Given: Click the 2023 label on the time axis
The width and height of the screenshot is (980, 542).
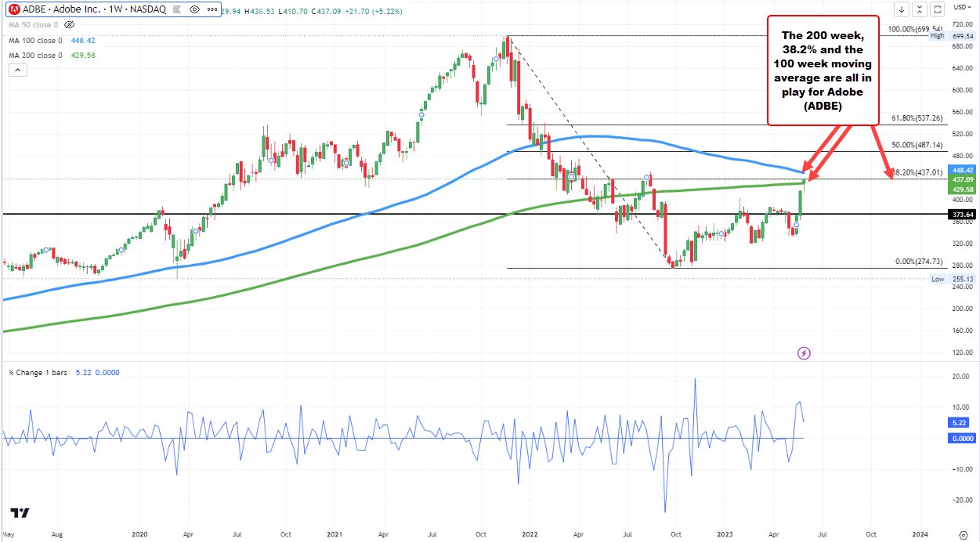Looking at the screenshot, I should click(723, 534).
